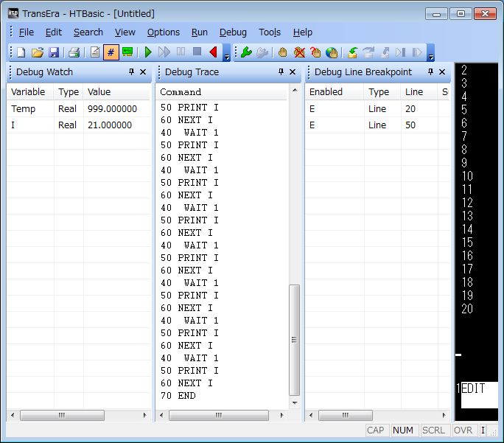Click the Enabled column header

click(x=335, y=92)
